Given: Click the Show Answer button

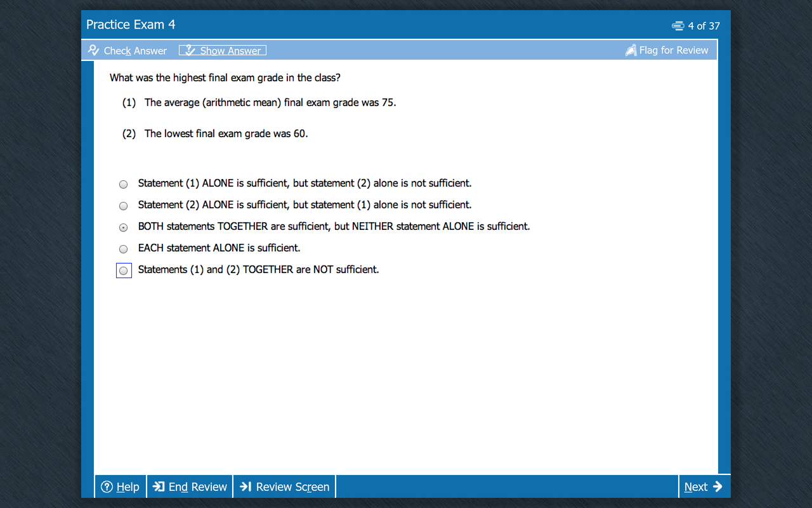Looking at the screenshot, I should pos(223,51).
